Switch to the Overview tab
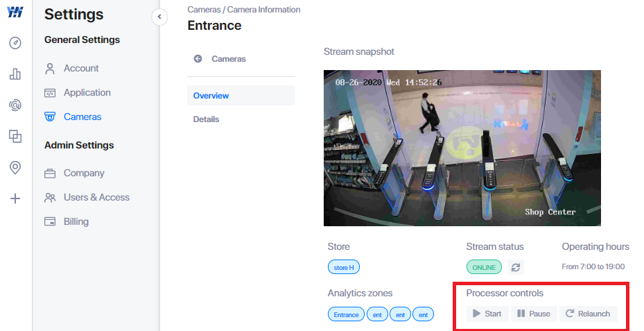The width and height of the screenshot is (644, 331). pyautogui.click(x=241, y=95)
